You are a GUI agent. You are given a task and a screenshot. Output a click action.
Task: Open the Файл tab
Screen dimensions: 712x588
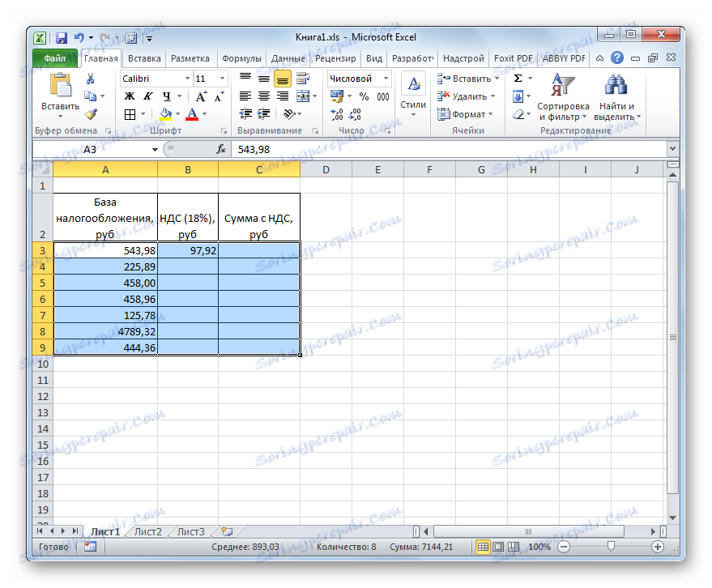(x=55, y=58)
